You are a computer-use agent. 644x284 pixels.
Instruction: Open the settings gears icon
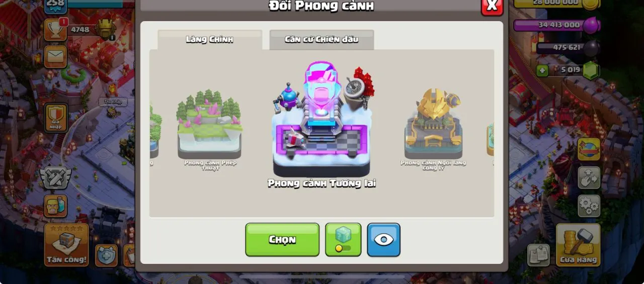click(589, 206)
